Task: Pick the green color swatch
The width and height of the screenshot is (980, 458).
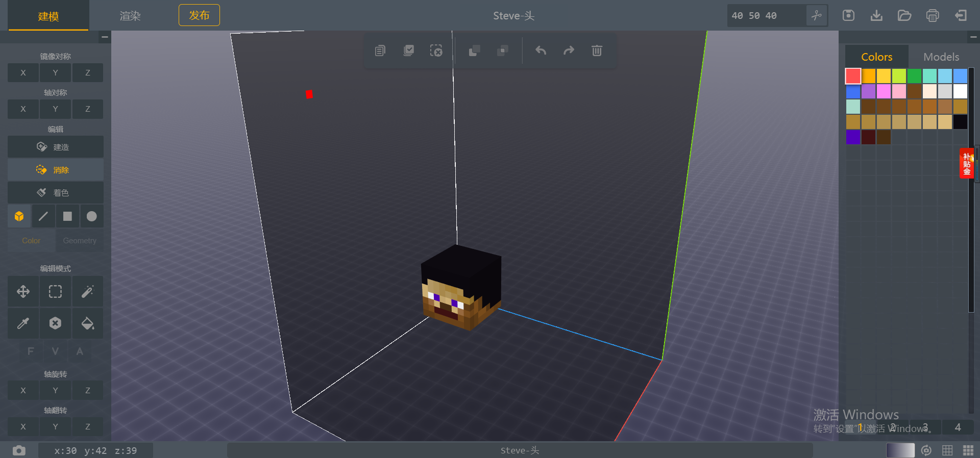Action: click(914, 76)
